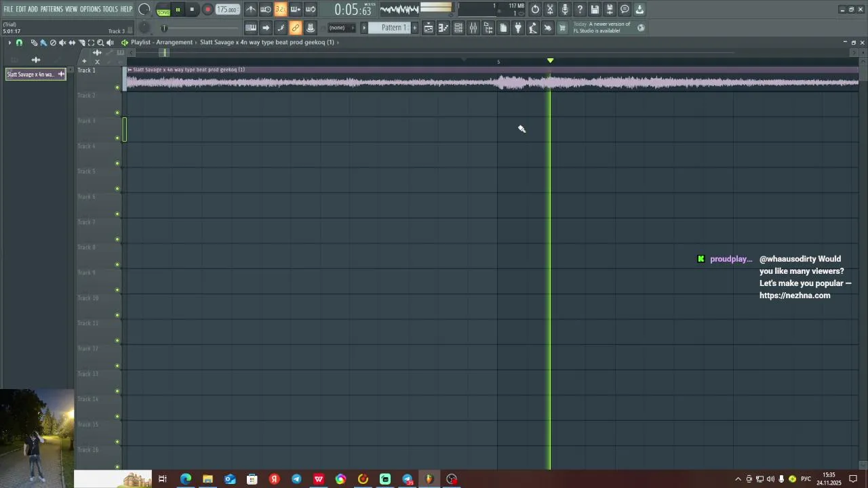
Task: Toggle the countdown before recording (3.2.)
Action: [x=281, y=9]
